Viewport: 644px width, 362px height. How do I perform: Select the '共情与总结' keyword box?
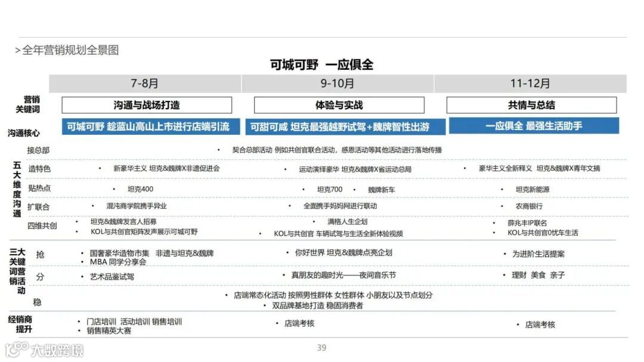(531, 105)
